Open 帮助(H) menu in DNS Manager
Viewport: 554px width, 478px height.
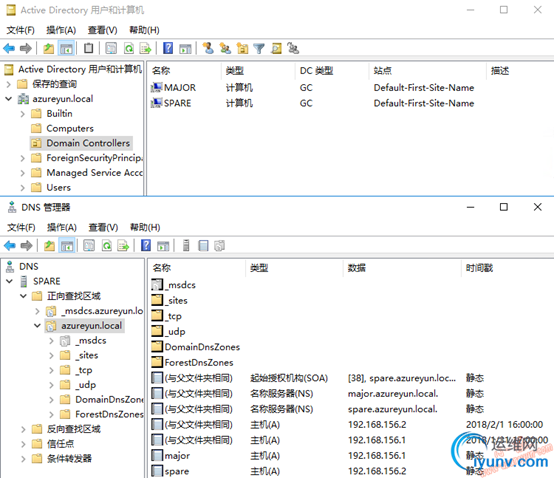(145, 228)
